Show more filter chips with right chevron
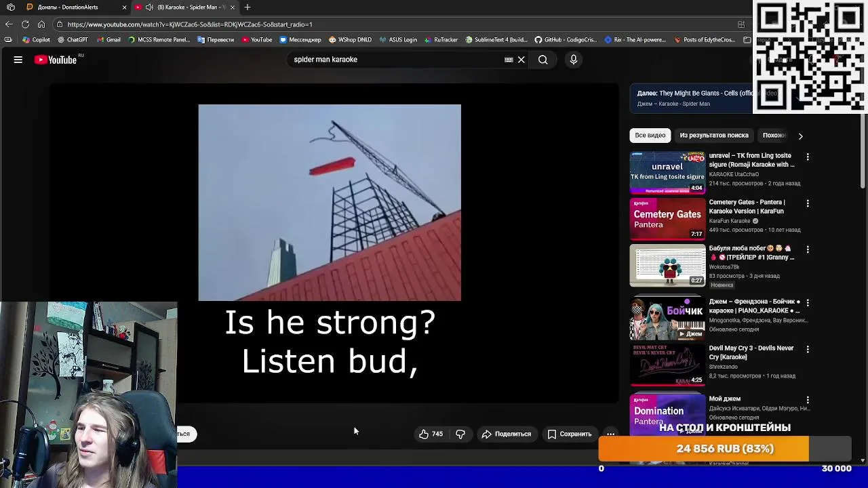 (800, 136)
